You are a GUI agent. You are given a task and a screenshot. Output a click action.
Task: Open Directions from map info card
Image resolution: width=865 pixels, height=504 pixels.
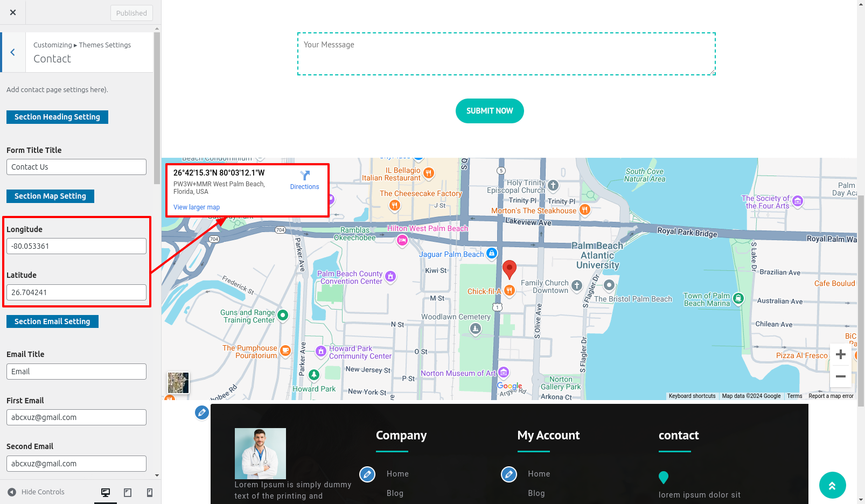[x=304, y=180]
